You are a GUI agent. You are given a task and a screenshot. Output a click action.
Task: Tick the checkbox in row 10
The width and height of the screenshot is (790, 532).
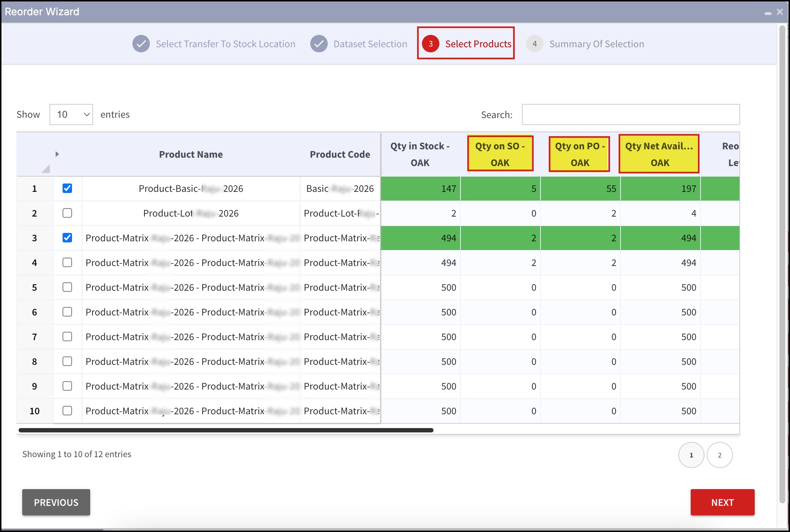[x=67, y=411]
